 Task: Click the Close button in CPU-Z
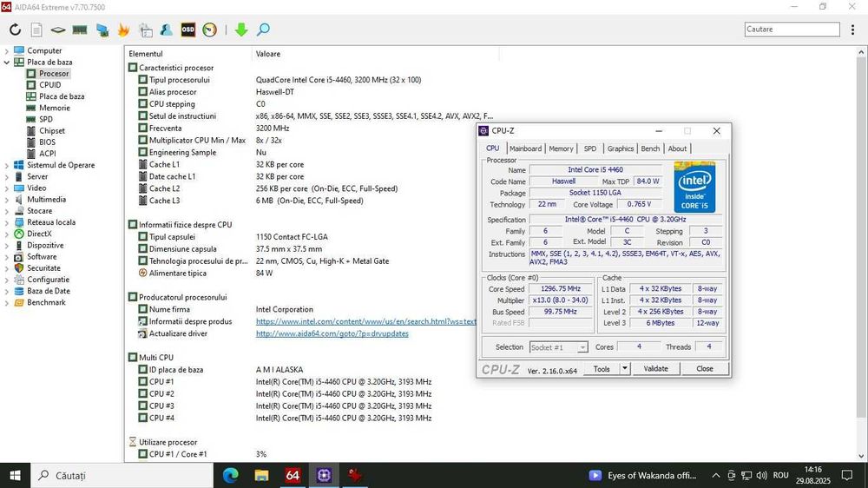click(704, 368)
